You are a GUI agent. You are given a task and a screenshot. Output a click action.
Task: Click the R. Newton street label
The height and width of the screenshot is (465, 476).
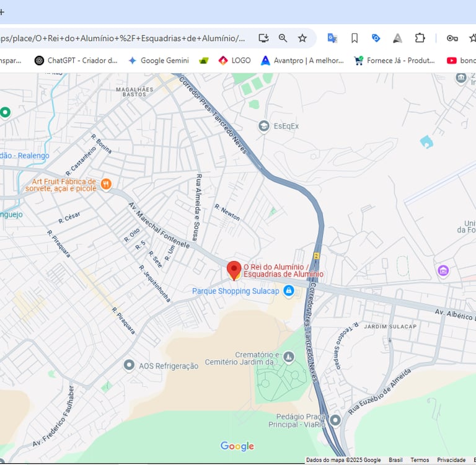point(227,212)
